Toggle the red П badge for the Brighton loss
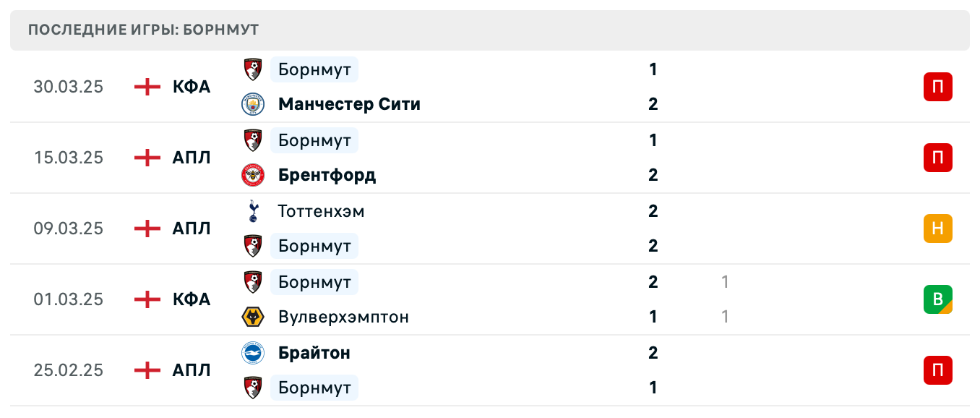Image resolution: width=980 pixels, height=418 pixels. coord(937,370)
